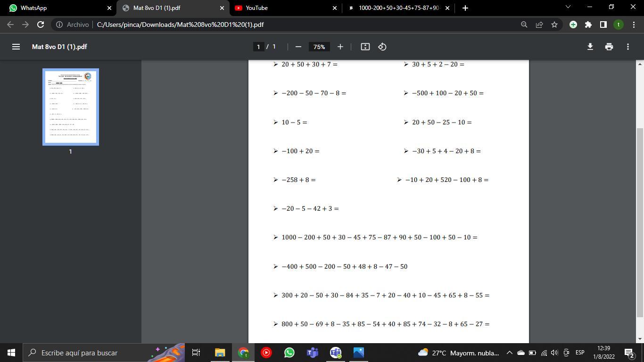Click the Windows search box
The height and width of the screenshot is (362, 644).
tap(104, 353)
